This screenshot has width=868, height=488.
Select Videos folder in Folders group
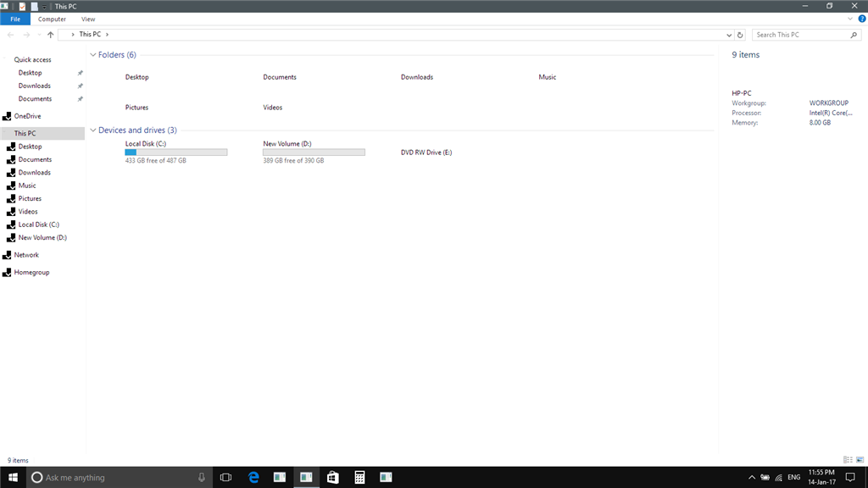[272, 108]
